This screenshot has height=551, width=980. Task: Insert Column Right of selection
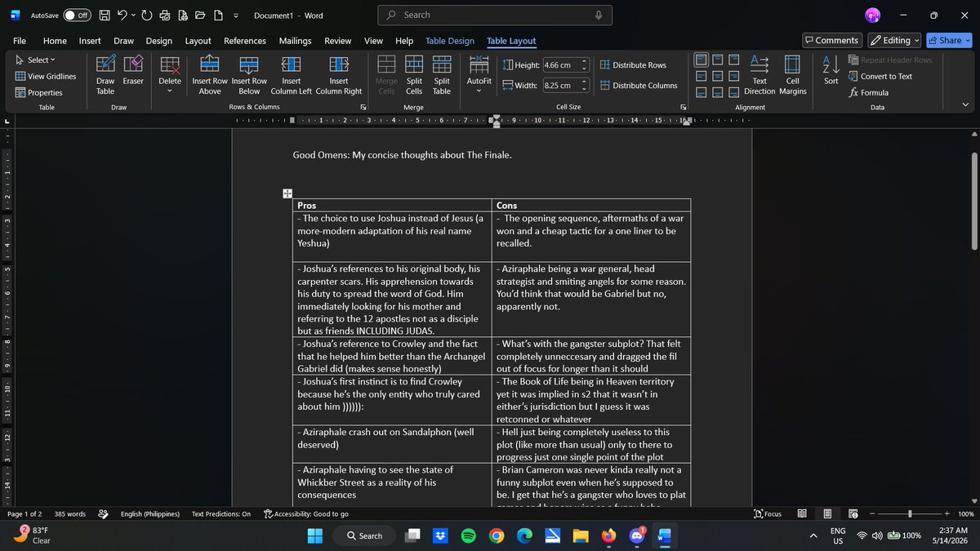(x=339, y=75)
